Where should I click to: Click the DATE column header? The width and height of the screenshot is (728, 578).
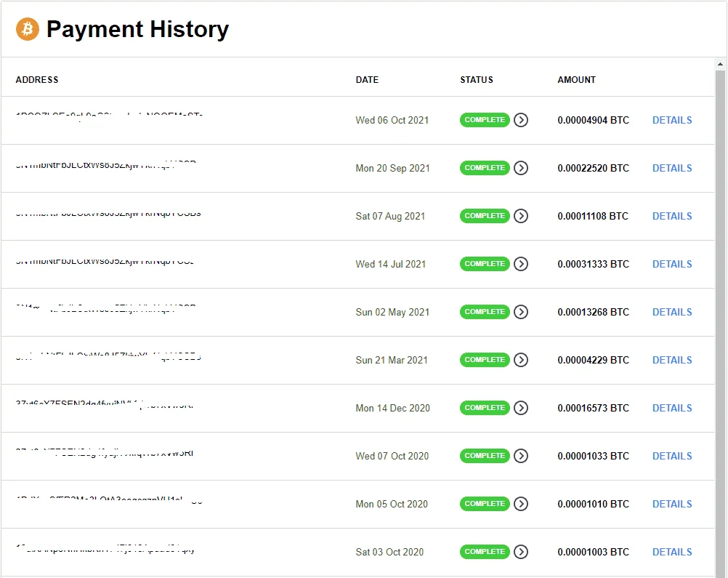coord(367,80)
